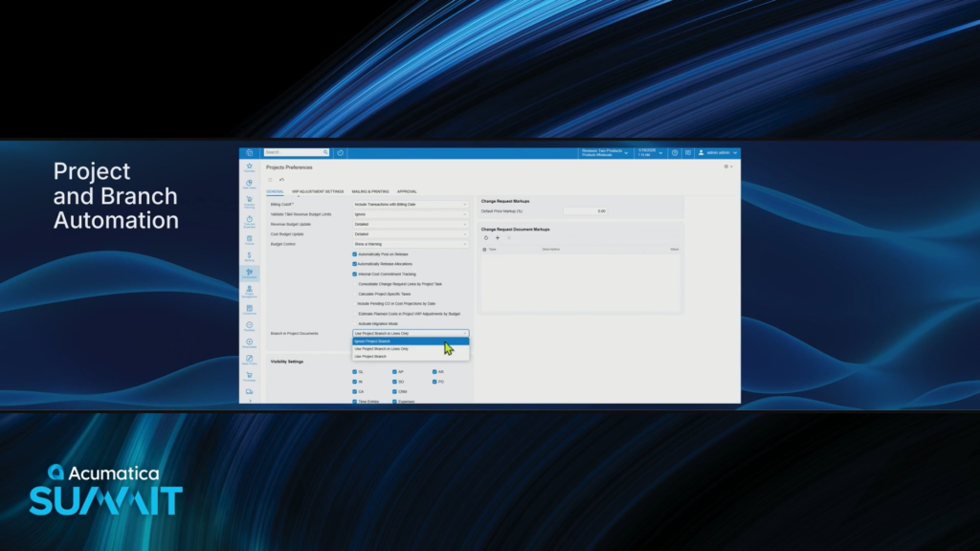
Task: Open the Project Management workspace icon
Action: (x=249, y=291)
